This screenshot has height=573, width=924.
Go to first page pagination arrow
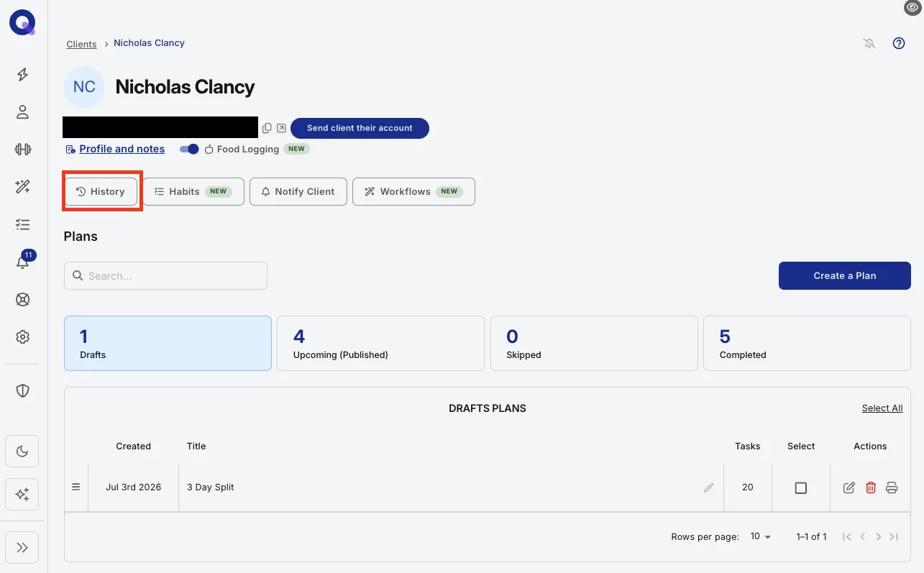point(847,536)
